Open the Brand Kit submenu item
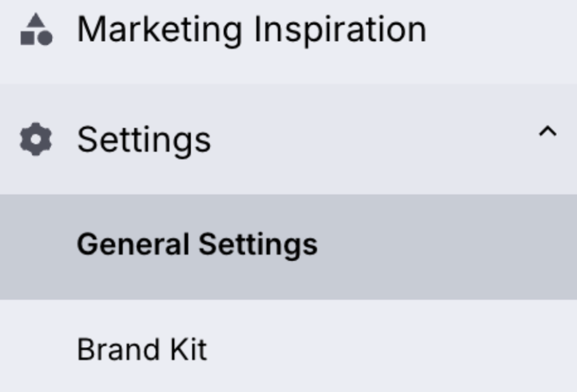Viewport: 577px width, 392px height. point(142,349)
